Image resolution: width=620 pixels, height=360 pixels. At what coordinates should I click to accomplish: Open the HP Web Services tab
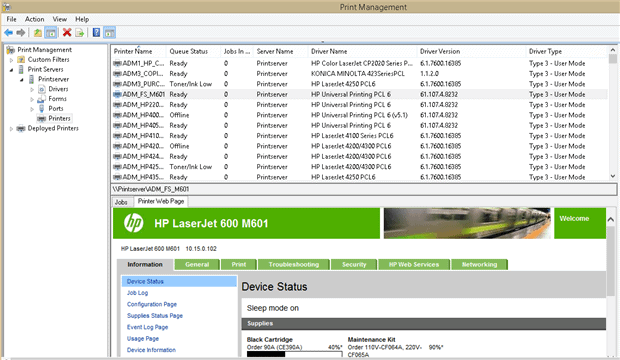coord(414,264)
